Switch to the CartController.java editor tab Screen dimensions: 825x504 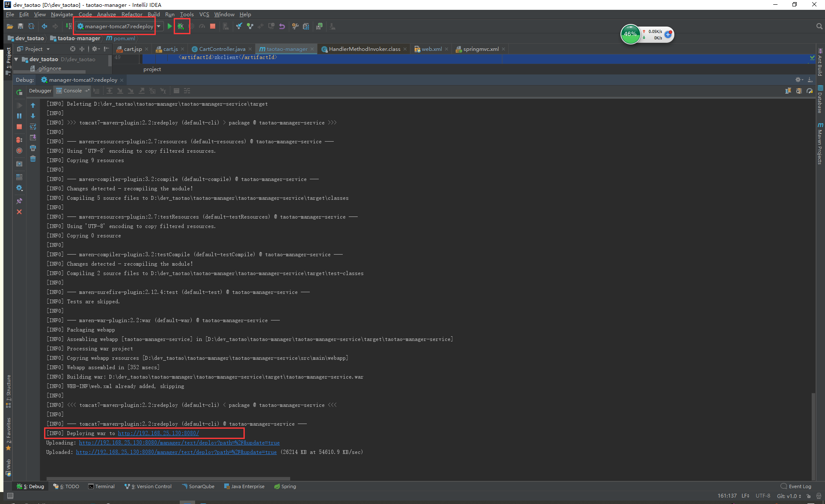222,49
